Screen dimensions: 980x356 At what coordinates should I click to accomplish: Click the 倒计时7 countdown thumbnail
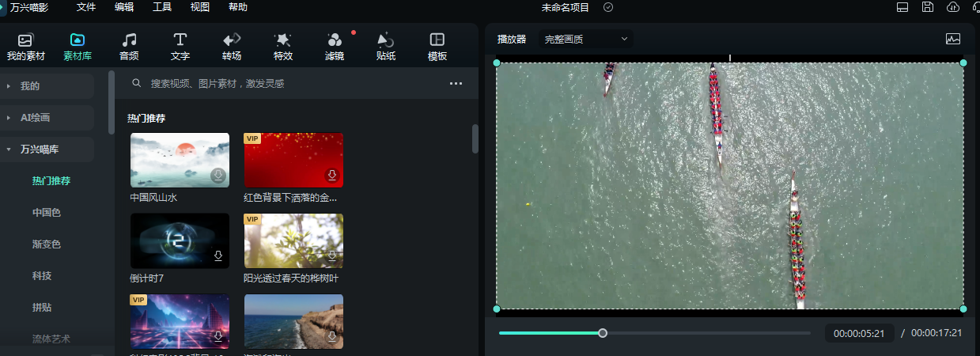180,240
